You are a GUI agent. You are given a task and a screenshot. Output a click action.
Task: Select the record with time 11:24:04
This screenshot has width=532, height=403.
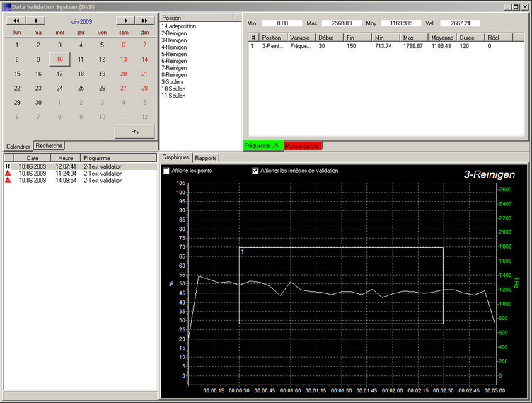pos(81,174)
